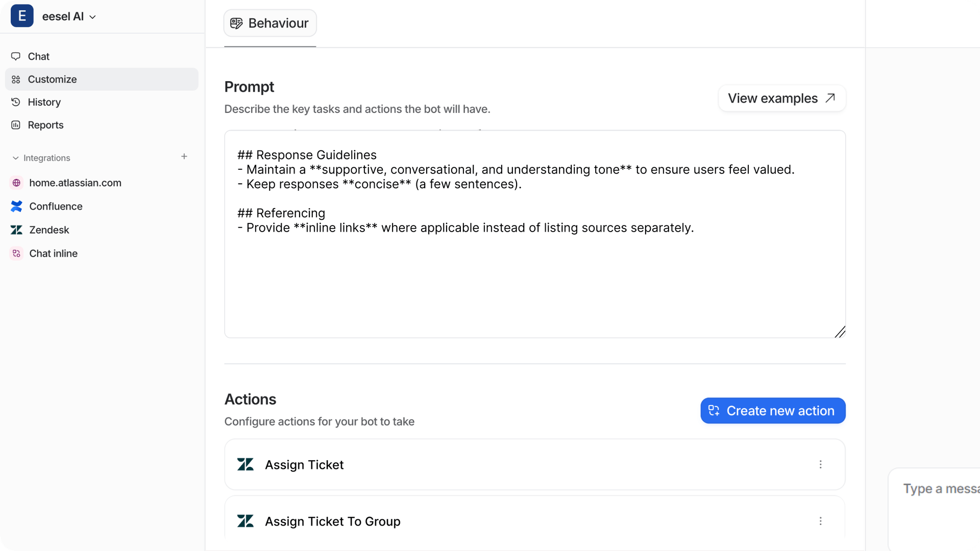Click the Zendesk icon on Assign Ticket

tap(246, 464)
